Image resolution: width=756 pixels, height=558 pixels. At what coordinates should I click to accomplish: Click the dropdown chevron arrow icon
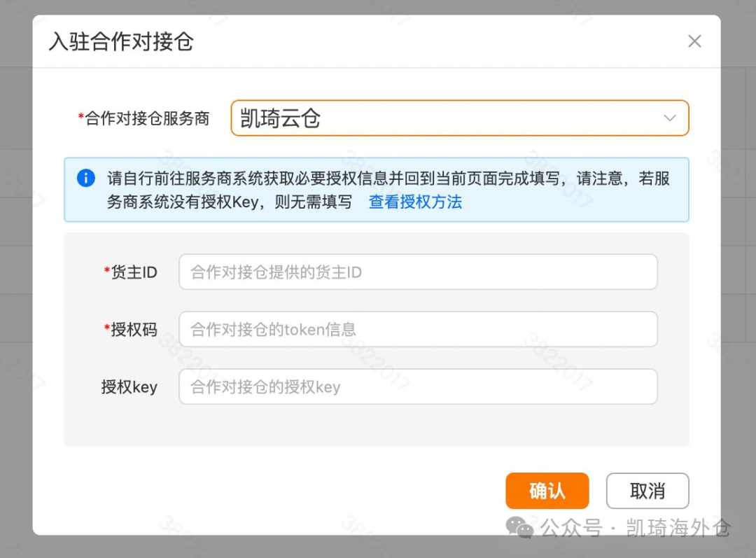point(670,118)
